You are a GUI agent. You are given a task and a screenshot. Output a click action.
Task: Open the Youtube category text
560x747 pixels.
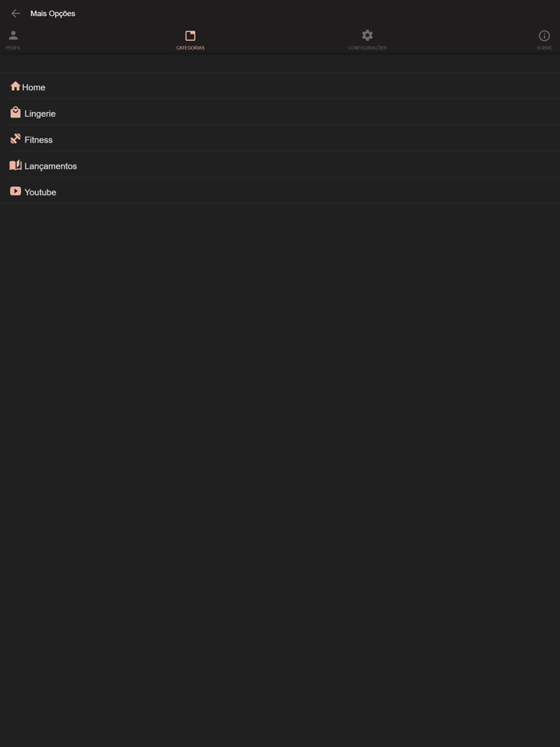[41, 193]
